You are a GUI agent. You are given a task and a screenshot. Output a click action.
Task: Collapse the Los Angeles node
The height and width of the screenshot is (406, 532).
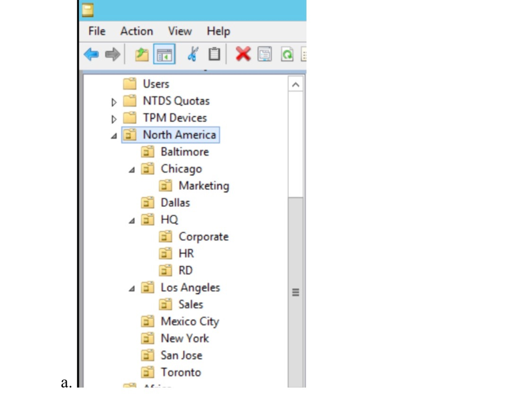132,289
